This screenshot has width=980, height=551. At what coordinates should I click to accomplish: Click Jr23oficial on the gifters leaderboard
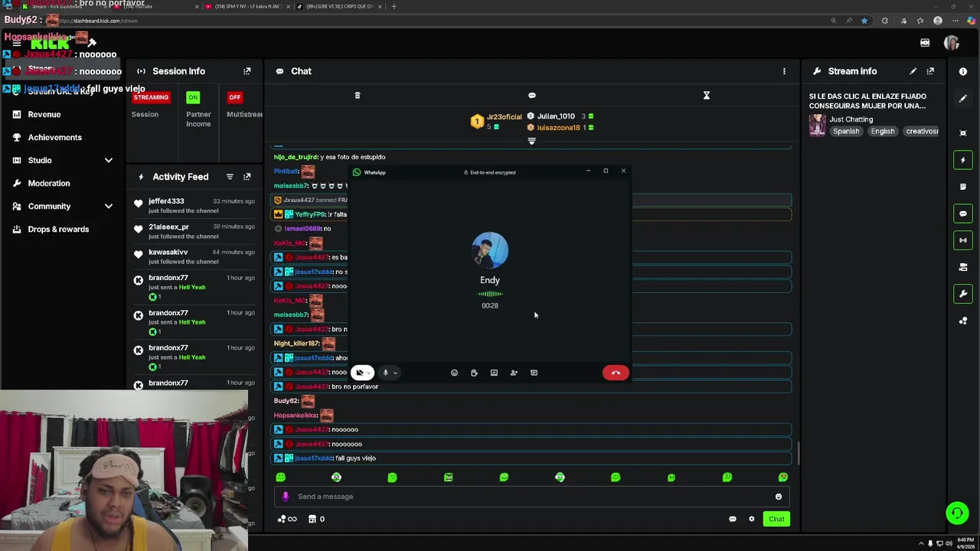pyautogui.click(x=504, y=117)
